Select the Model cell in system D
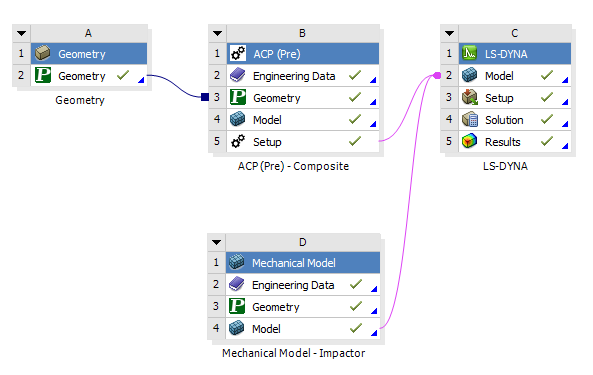 (303, 329)
